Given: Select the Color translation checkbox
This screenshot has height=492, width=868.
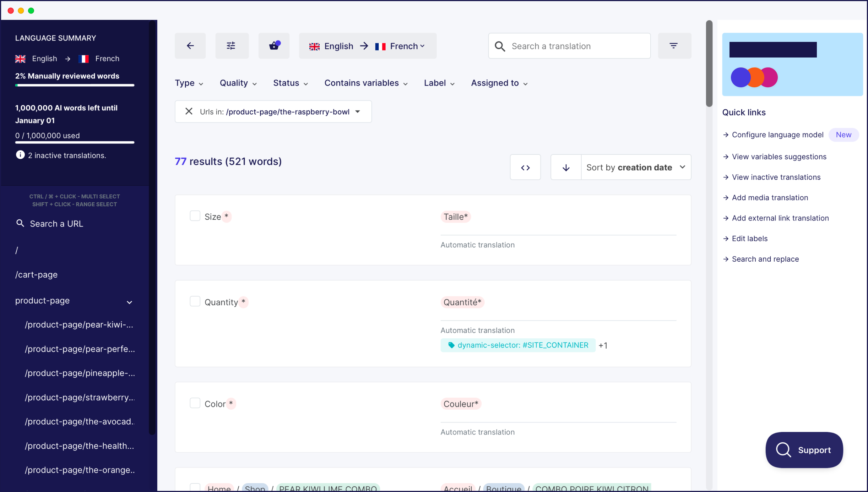Looking at the screenshot, I should [195, 403].
